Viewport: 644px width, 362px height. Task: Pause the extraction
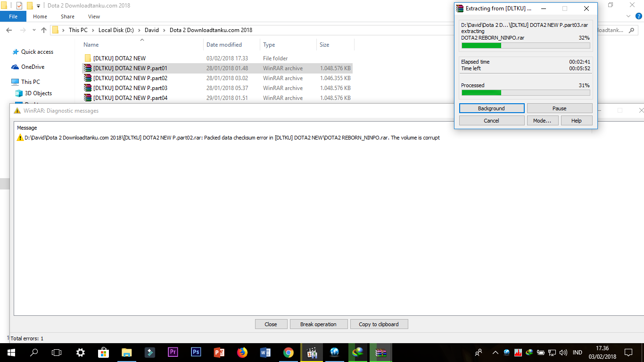pyautogui.click(x=560, y=108)
